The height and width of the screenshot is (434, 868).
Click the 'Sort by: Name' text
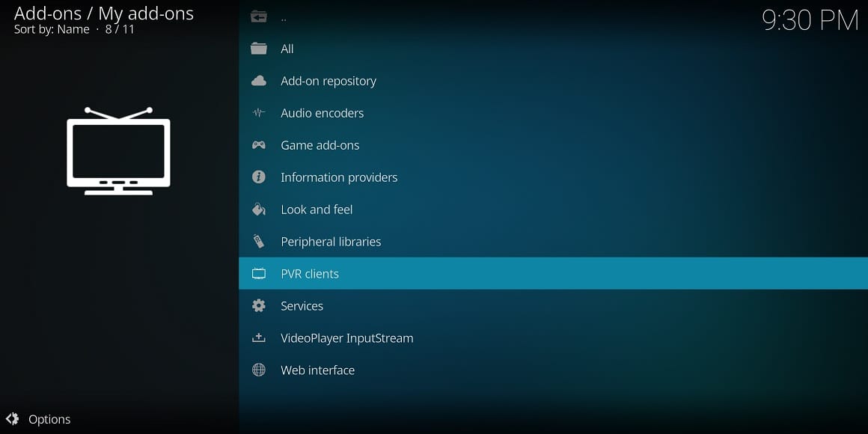tap(52, 29)
